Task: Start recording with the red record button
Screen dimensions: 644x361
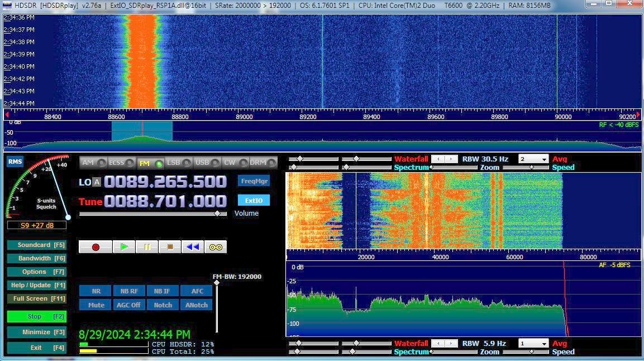Action: pyautogui.click(x=96, y=247)
